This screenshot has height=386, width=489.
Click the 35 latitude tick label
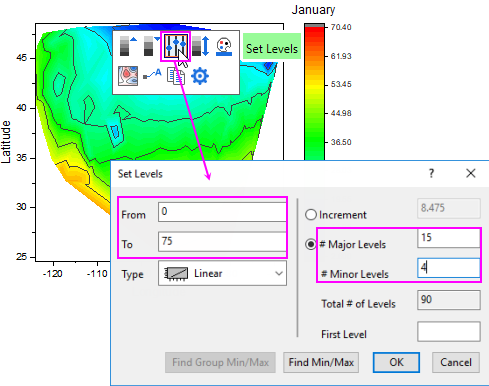[21, 158]
